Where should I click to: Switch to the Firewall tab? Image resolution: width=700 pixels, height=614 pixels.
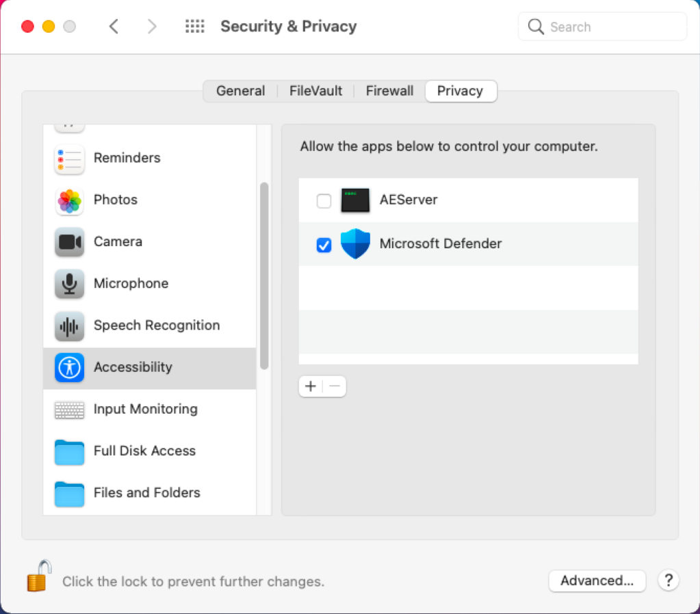coord(389,91)
